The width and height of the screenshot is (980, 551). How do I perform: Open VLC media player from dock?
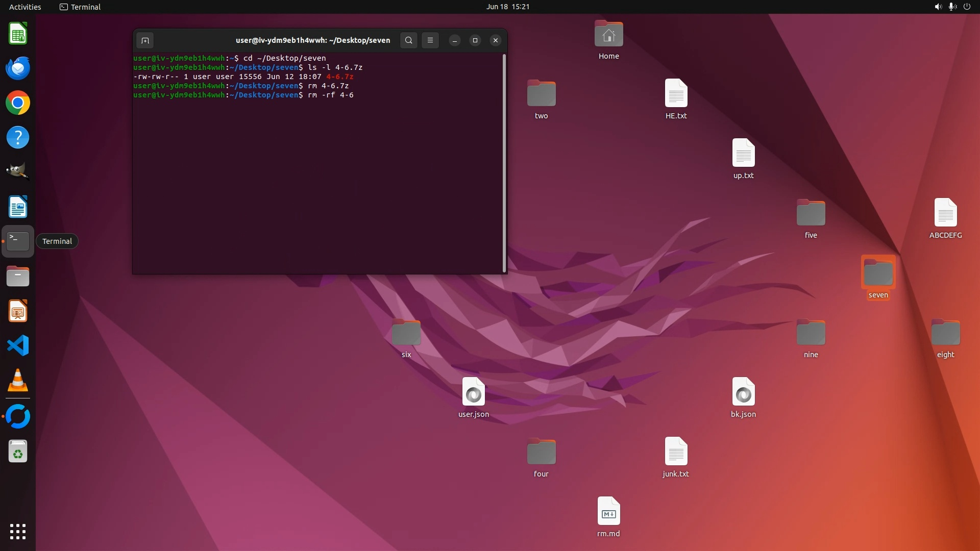(x=18, y=381)
